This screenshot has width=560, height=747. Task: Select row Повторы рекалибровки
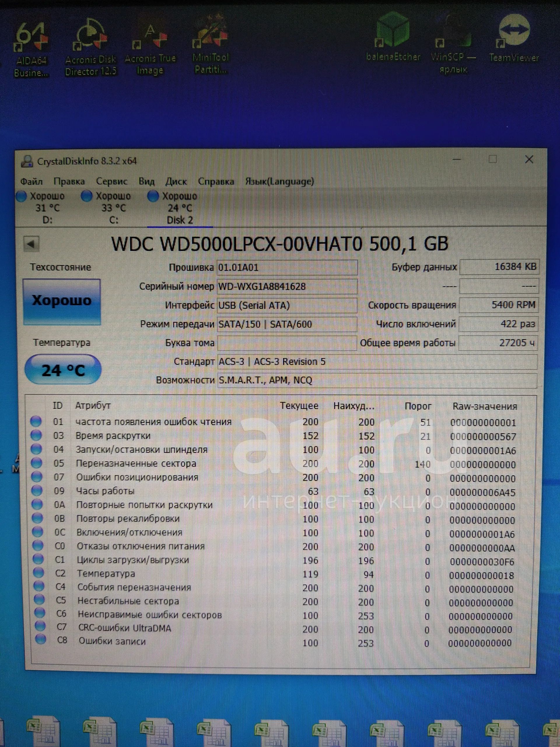(x=273, y=519)
